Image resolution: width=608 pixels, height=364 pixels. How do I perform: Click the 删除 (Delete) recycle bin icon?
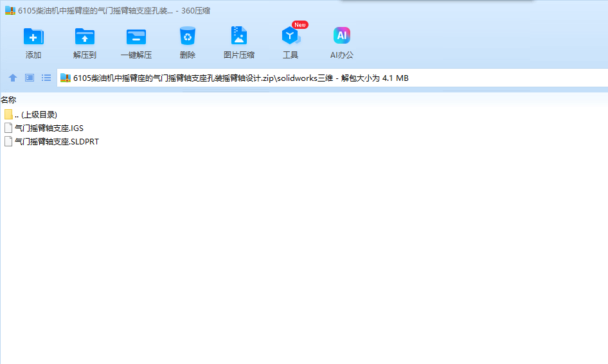(188, 37)
